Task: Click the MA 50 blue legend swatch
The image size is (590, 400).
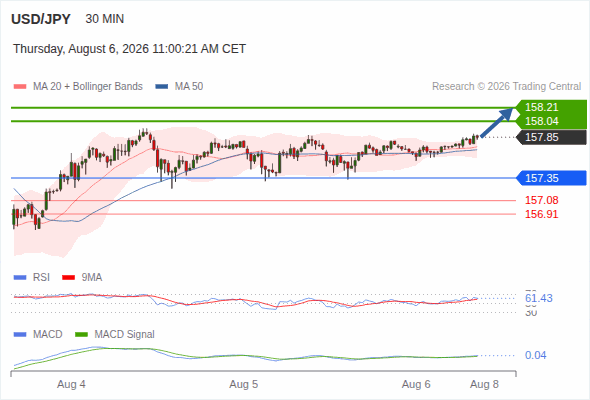Action: click(162, 87)
